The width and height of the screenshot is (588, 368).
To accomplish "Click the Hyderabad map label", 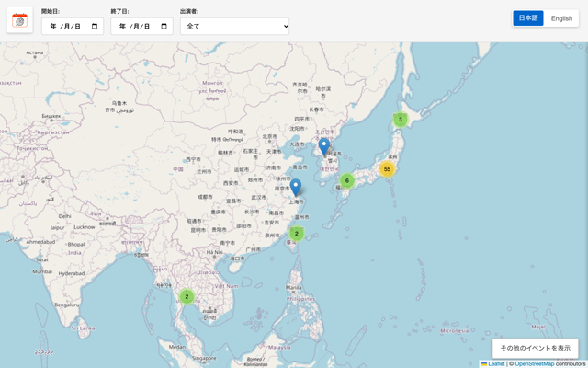I will (x=72, y=273).
